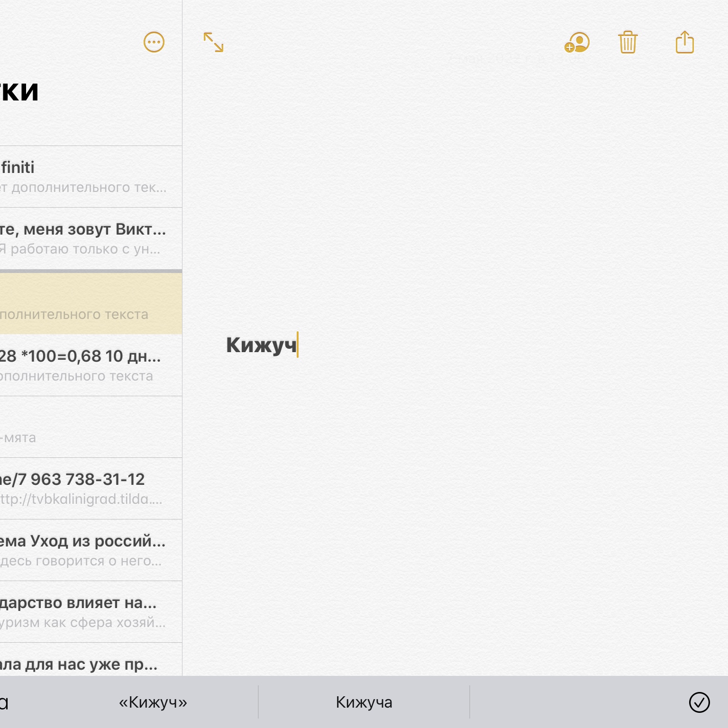Pick the quoted «Кижуч» suggestion

point(153,702)
